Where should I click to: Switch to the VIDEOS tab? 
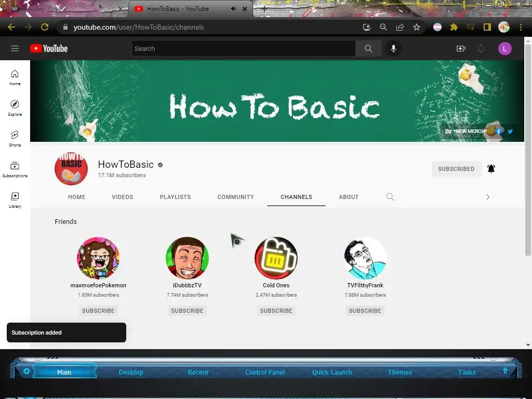pos(123,197)
